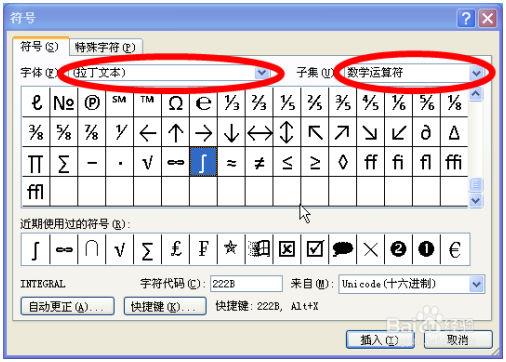Select the sound recording copyright symbol
Screen dimensions: 506x362
(x=92, y=102)
